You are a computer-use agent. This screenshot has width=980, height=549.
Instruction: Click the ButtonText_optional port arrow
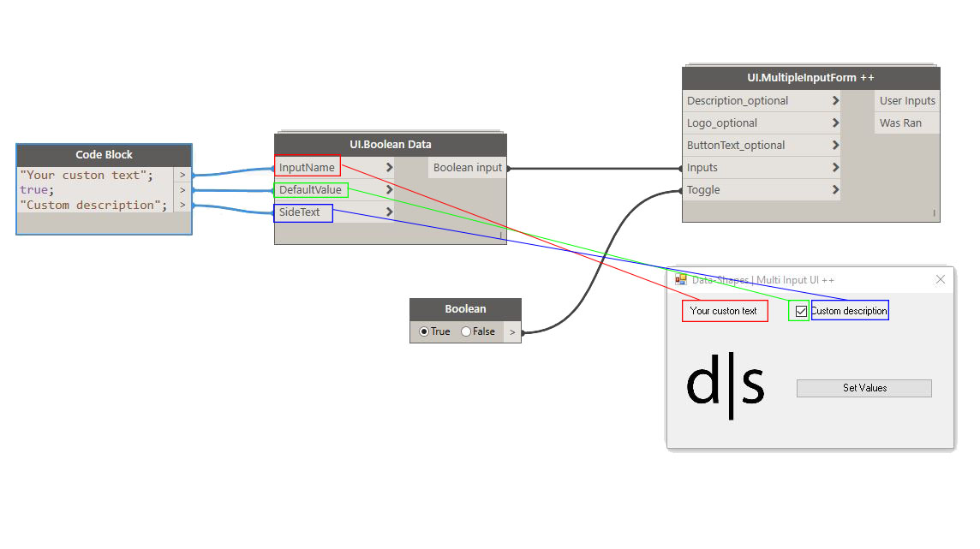coord(835,146)
